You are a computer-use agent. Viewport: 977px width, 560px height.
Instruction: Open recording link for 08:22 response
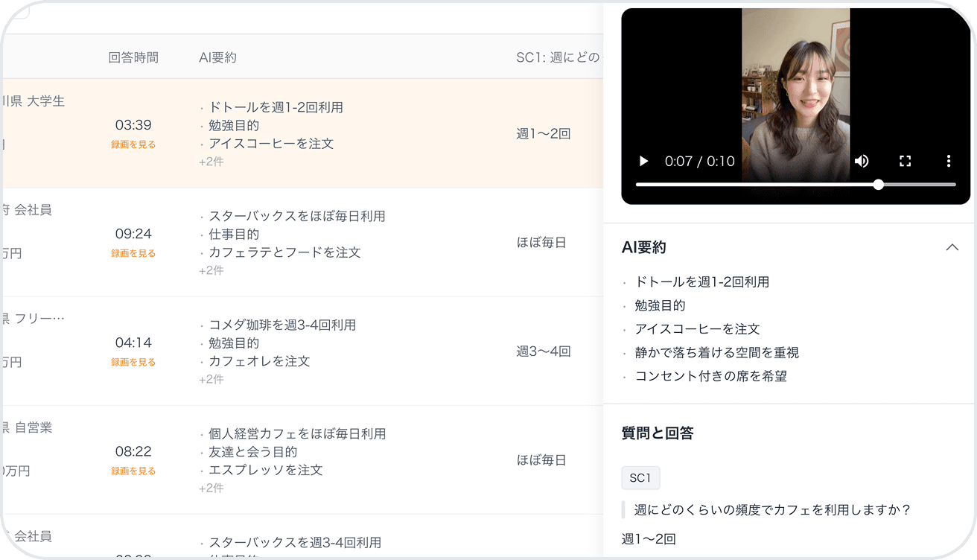133,471
